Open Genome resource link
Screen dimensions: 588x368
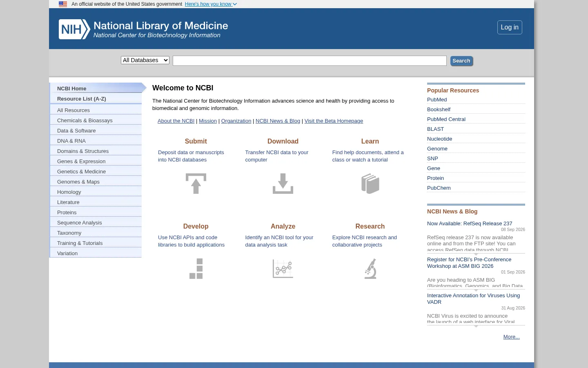click(x=437, y=148)
